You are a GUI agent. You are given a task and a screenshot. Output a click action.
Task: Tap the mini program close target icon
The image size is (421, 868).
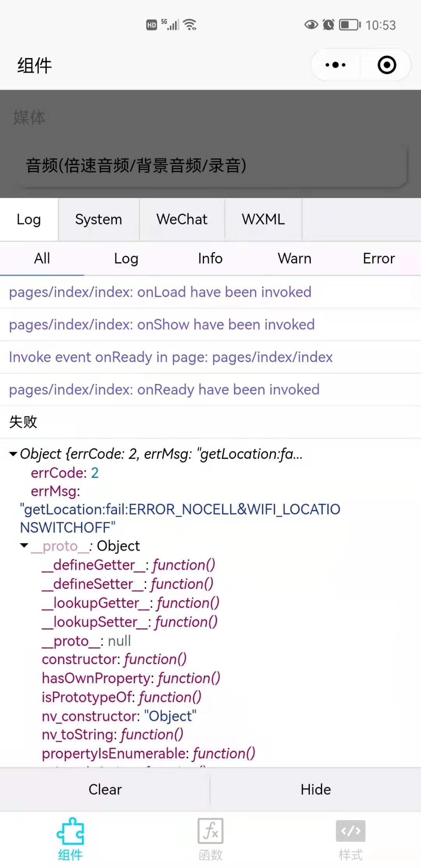[x=387, y=65]
